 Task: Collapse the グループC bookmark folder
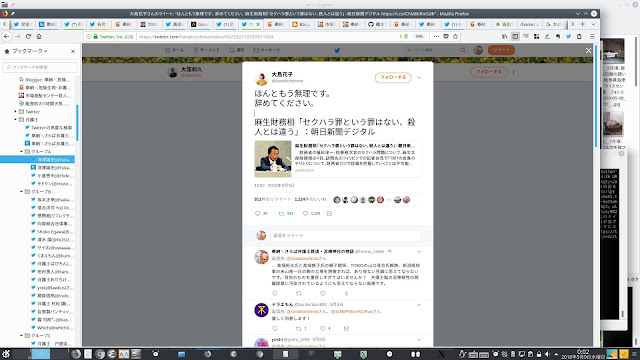[22, 336]
